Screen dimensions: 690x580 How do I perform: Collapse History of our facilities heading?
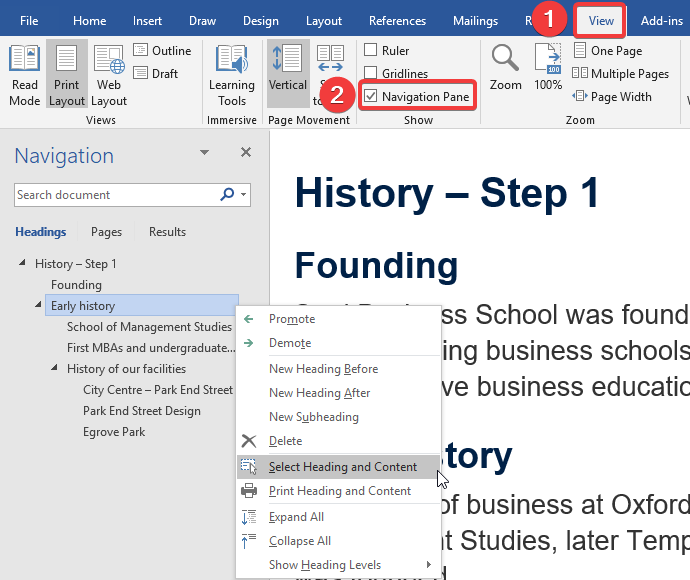[x=54, y=368]
